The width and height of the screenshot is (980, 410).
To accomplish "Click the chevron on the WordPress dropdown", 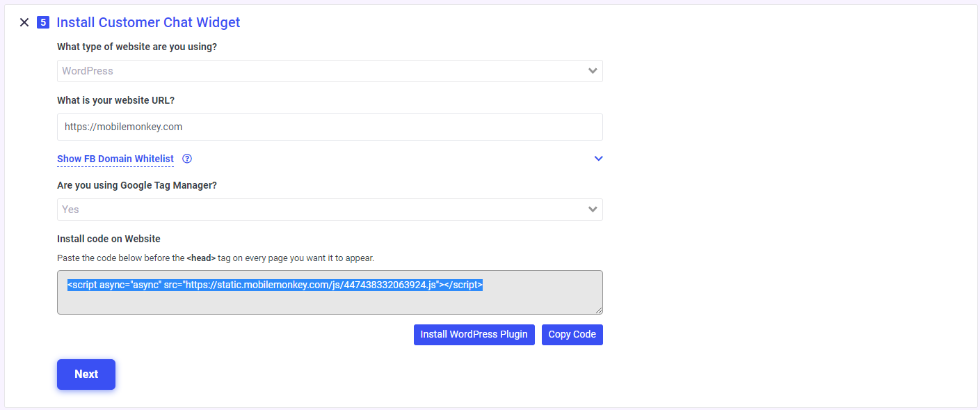I will coord(593,70).
